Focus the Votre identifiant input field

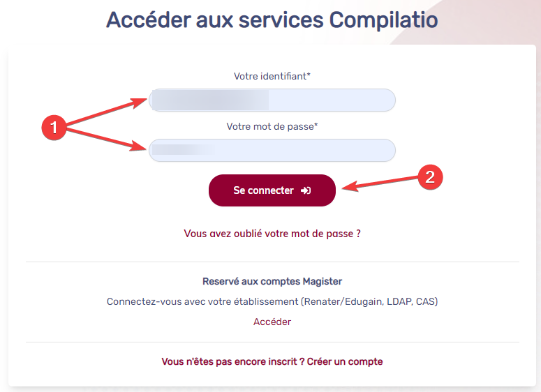tap(272, 100)
